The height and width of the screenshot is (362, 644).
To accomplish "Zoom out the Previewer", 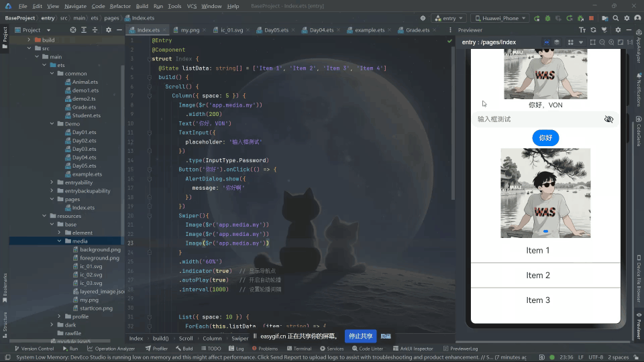I will pyautogui.click(x=602, y=42).
